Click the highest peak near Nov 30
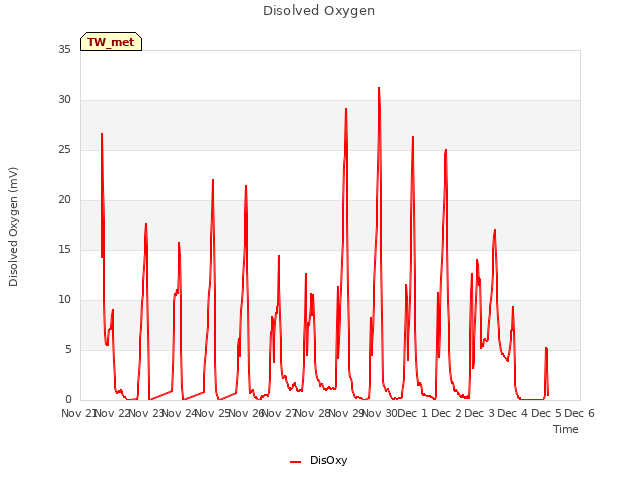The height and width of the screenshot is (480, 640). pyautogui.click(x=379, y=88)
